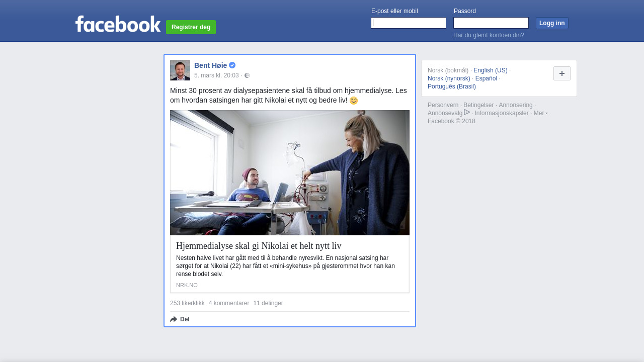The image size is (644, 362).
Task: Click the public globe icon beside post time
Action: tap(247, 75)
